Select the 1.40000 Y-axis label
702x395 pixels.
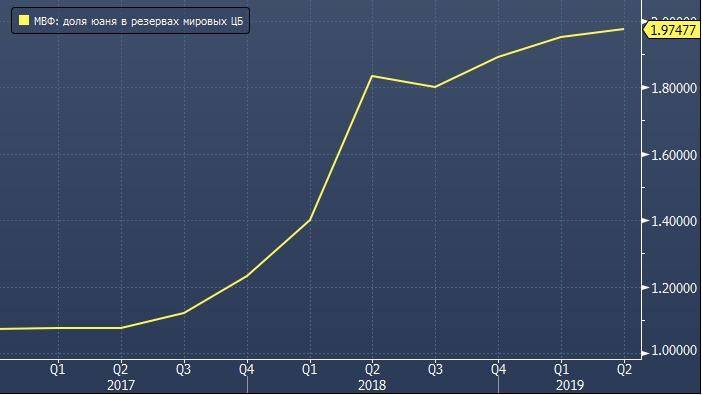[674, 221]
